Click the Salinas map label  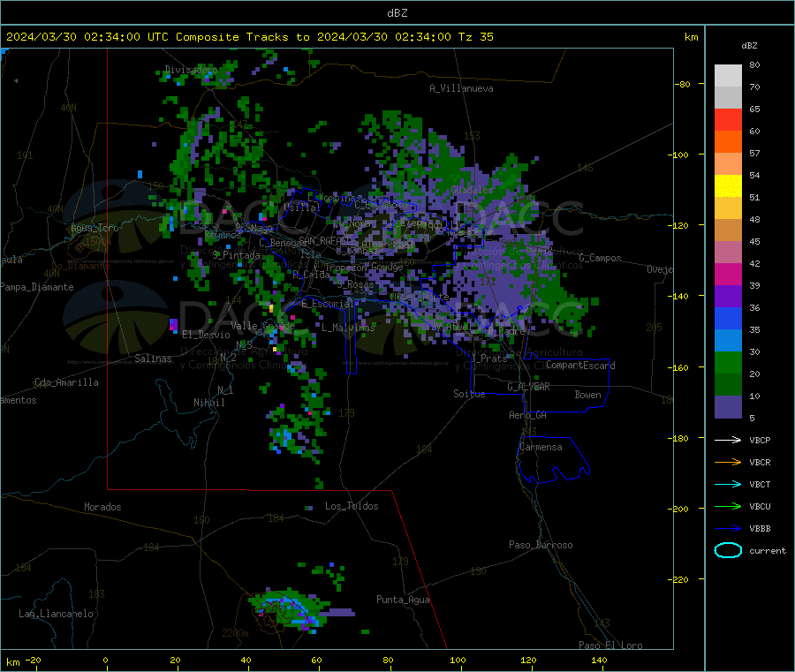(x=153, y=359)
